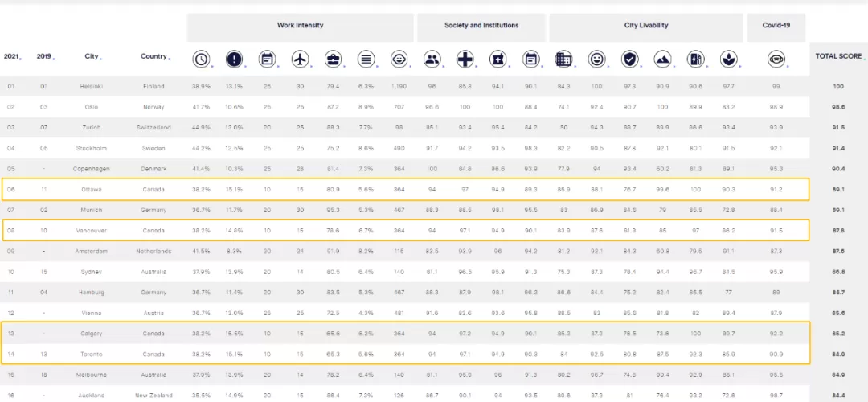Click the shield checkmark icon header
The image size is (868, 402).
(629, 59)
